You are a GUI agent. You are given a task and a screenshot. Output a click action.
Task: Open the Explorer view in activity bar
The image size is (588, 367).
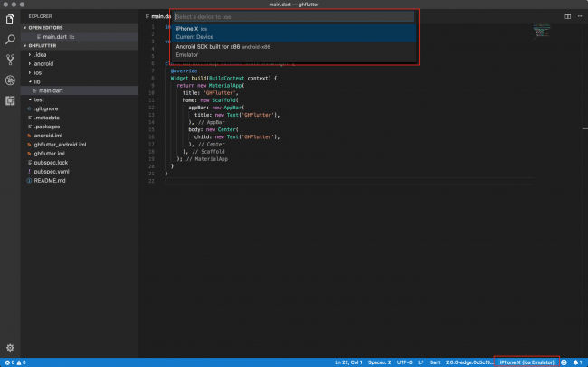click(x=10, y=20)
